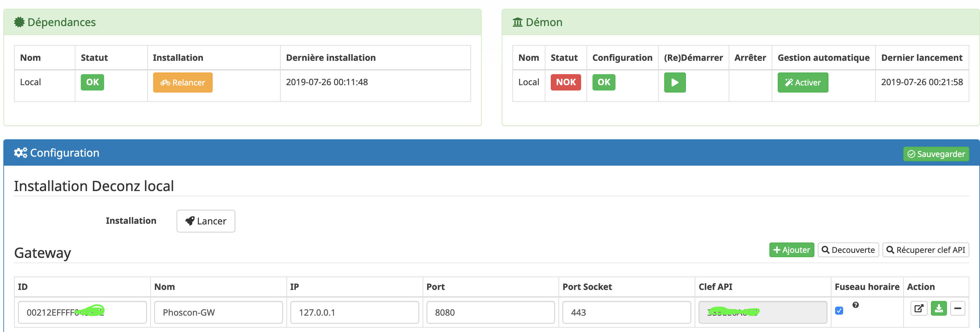Click the Port Socket field showing 443
Viewport: 980px width, 332px height.
627,312
